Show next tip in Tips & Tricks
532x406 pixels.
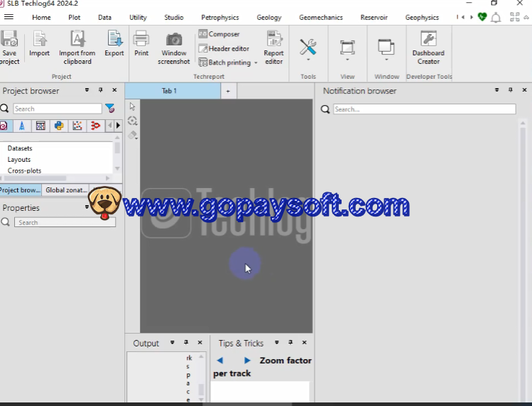tap(247, 360)
